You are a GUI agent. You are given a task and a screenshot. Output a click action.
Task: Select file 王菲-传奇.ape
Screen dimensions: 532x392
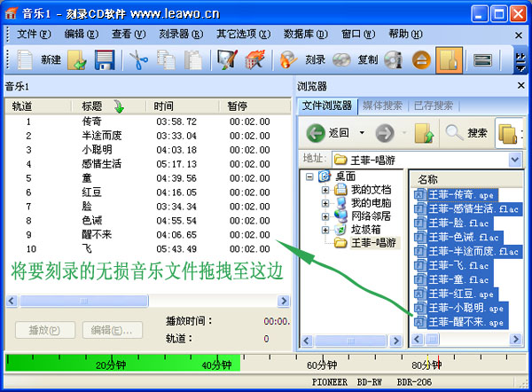[457, 195]
